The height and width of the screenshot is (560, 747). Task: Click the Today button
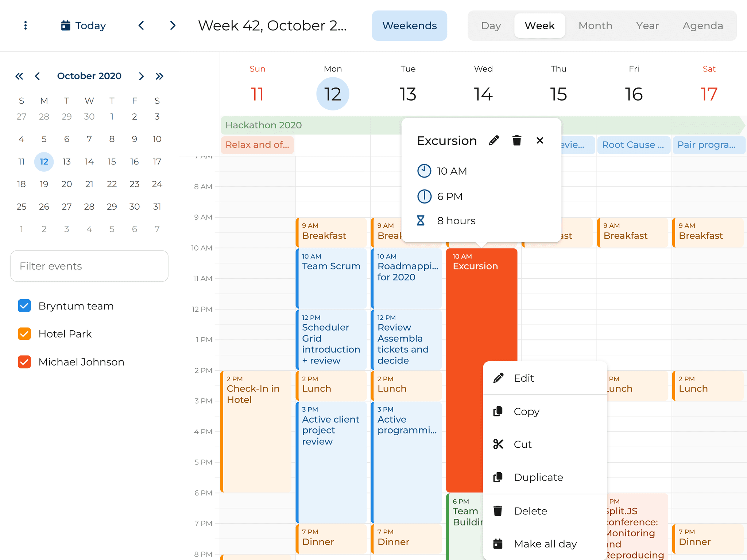click(90, 25)
